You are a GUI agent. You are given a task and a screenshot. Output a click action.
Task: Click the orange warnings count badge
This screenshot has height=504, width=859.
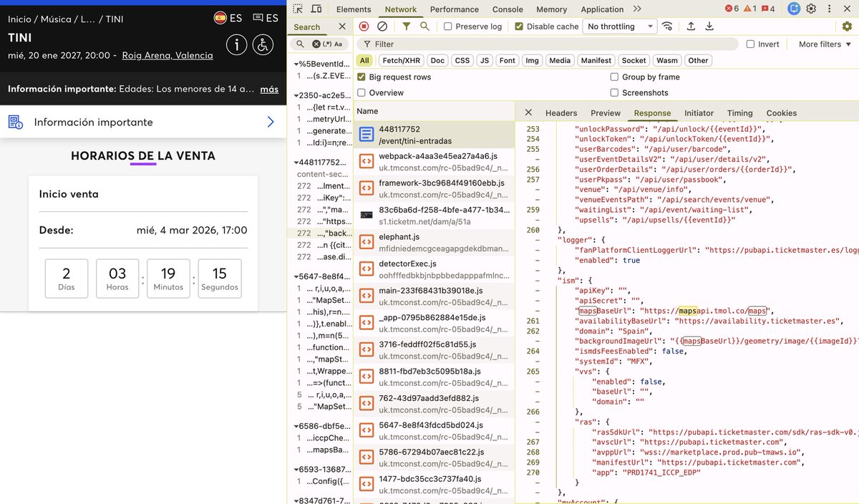point(750,9)
